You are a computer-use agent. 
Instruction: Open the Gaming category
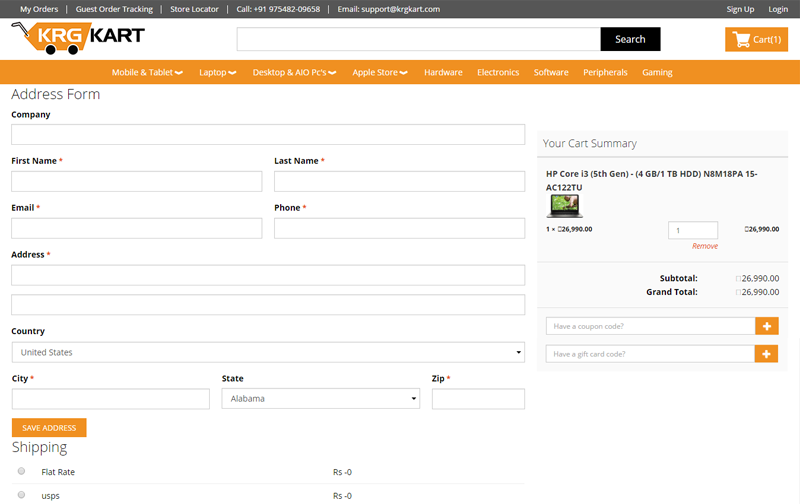657,72
